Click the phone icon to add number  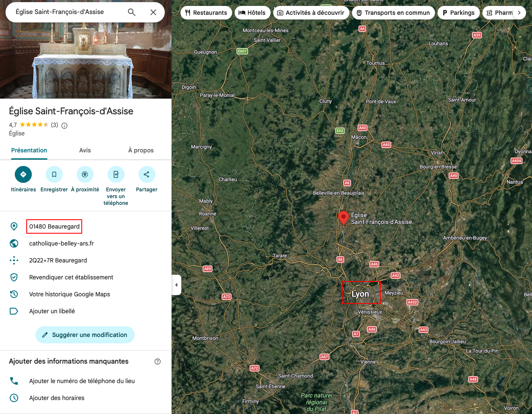pyautogui.click(x=14, y=381)
